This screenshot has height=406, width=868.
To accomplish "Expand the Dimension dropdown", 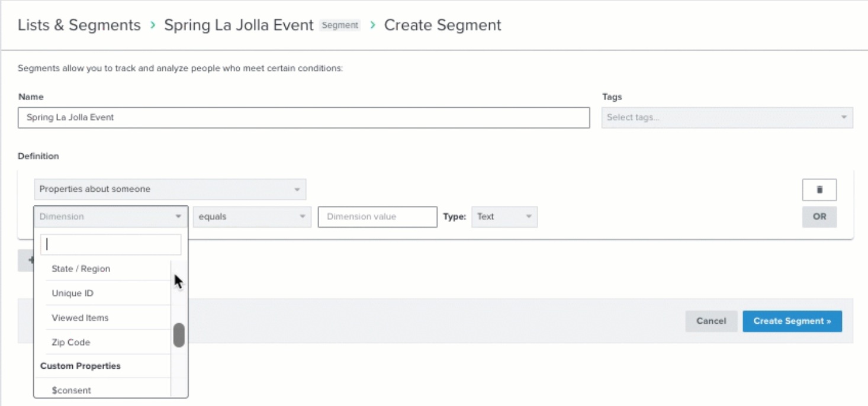I will tap(110, 217).
